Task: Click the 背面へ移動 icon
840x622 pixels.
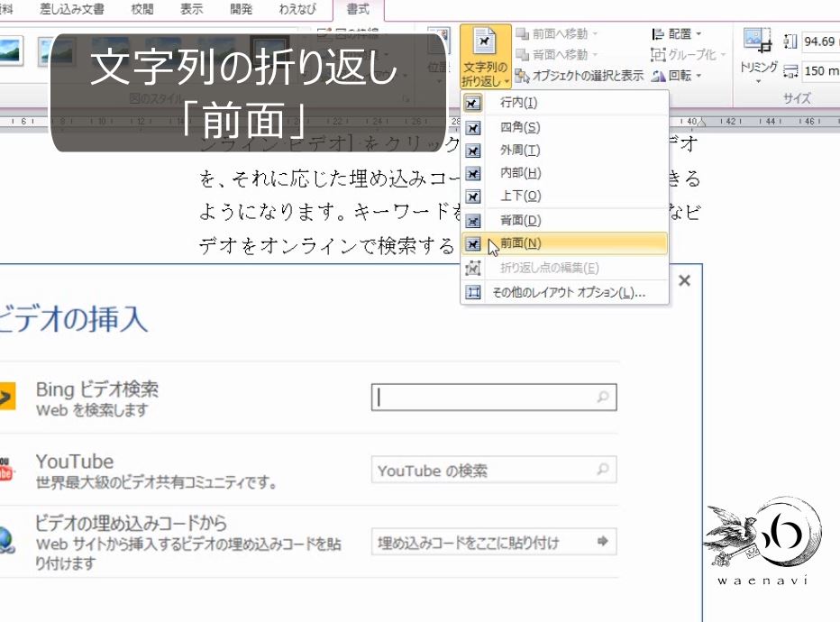Action: click(523, 55)
